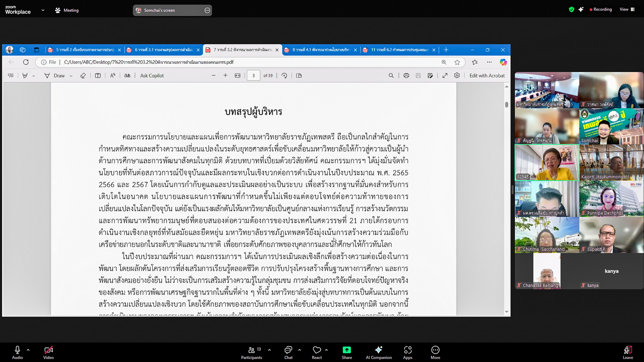Viewport: 644px width, 362px height.
Task: Click the PDF page number field
Action: pos(253,75)
